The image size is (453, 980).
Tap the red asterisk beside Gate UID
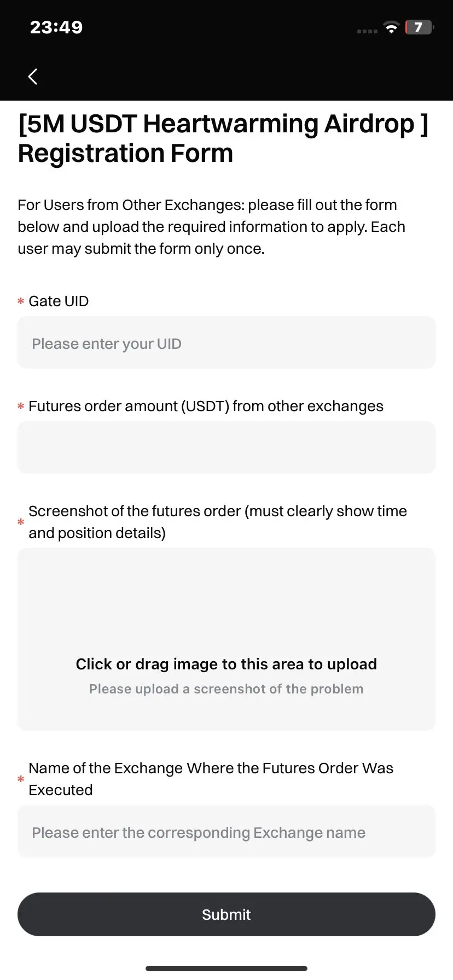pyautogui.click(x=21, y=301)
